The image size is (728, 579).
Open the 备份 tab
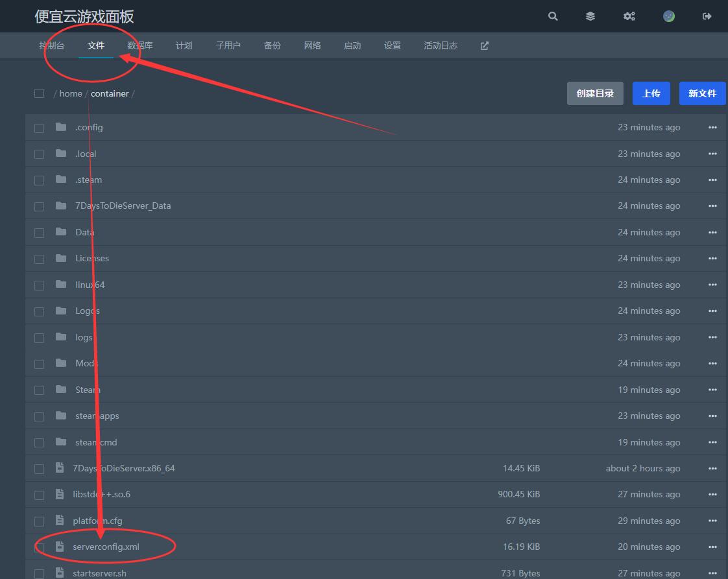coord(272,45)
